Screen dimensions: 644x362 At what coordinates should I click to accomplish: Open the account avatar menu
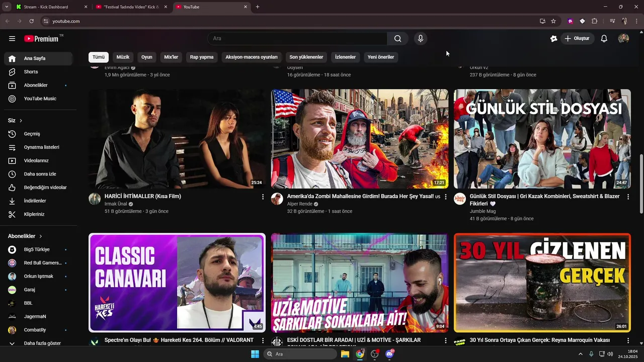pos(623,39)
